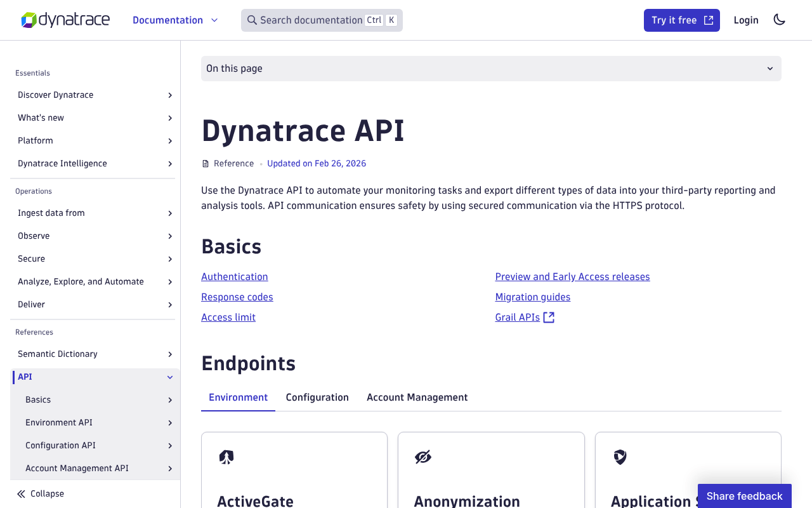Image resolution: width=812 pixels, height=508 pixels.
Task: Open the Share feedback button
Action: pos(745,496)
